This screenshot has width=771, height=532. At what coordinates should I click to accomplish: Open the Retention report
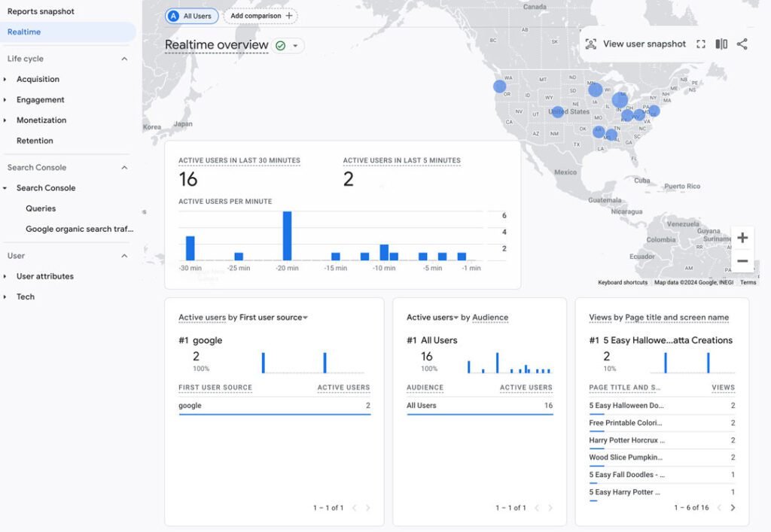click(x=35, y=141)
